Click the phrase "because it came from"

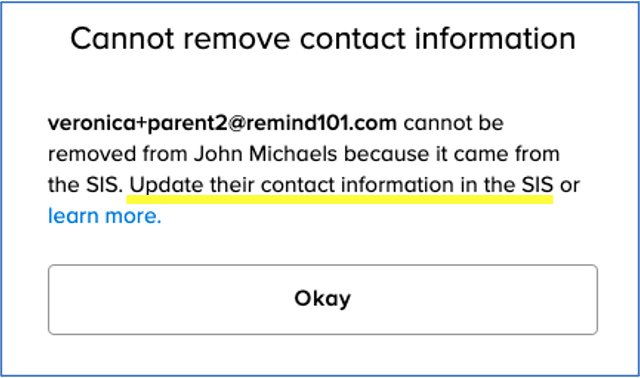coord(452,154)
